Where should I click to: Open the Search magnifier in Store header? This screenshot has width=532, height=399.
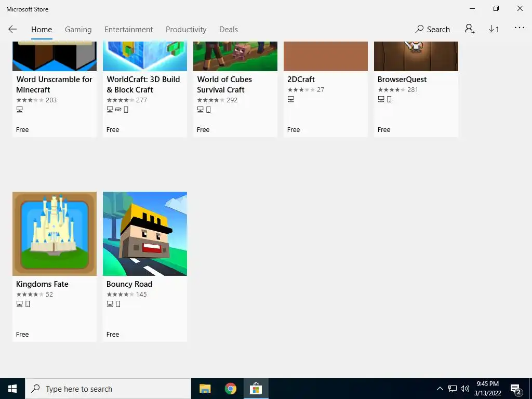pyautogui.click(x=432, y=29)
